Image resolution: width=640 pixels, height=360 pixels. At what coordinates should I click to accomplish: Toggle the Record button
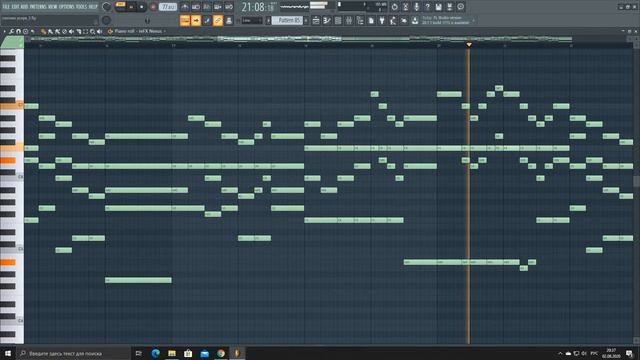point(153,7)
